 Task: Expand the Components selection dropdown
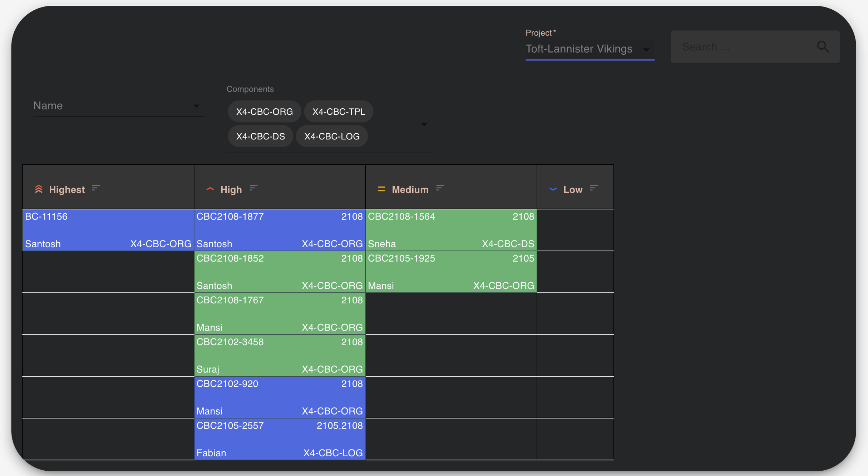pyautogui.click(x=424, y=124)
